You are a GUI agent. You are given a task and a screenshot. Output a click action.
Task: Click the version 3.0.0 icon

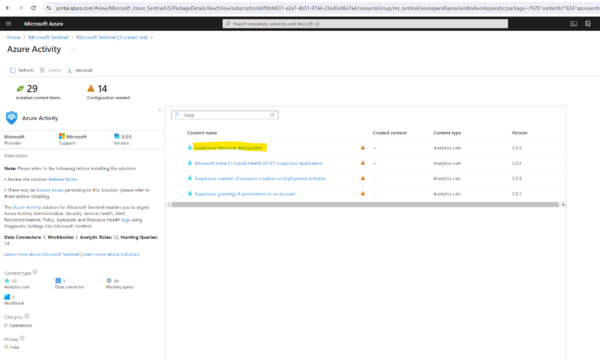point(116,136)
